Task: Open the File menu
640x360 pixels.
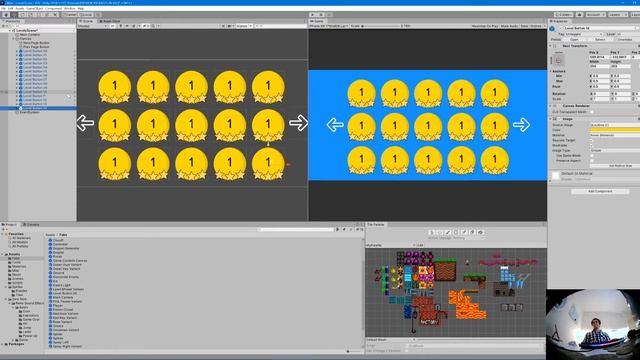Action: pyautogui.click(x=3, y=9)
